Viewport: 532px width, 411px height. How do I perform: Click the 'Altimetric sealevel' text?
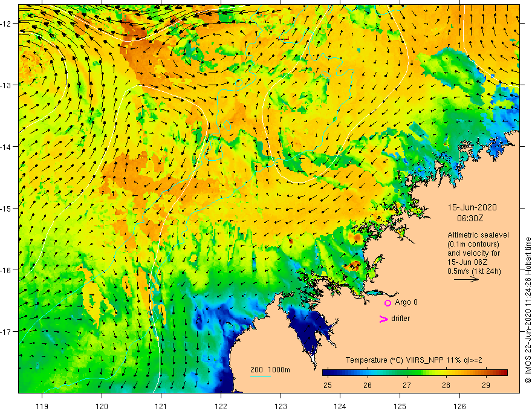(478, 235)
